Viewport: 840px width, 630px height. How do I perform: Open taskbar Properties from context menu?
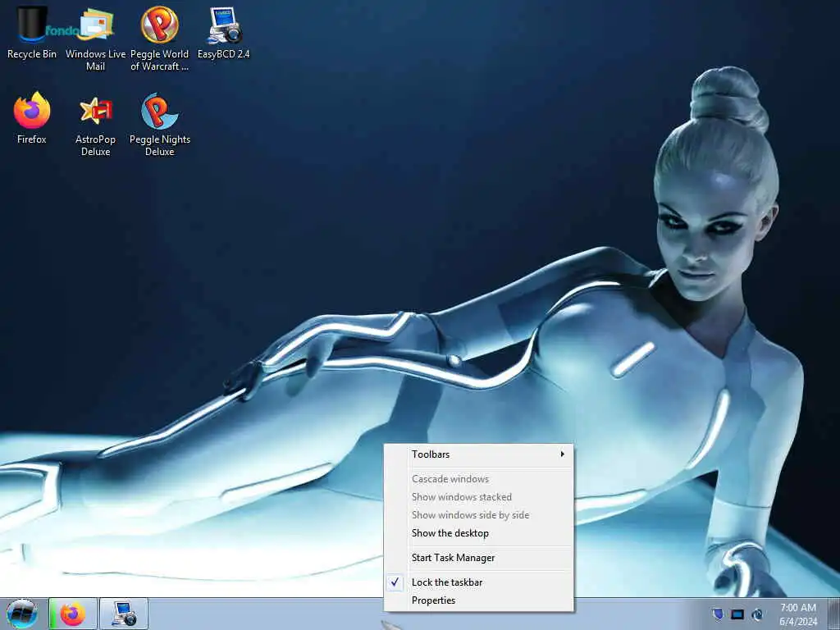tap(479, 600)
